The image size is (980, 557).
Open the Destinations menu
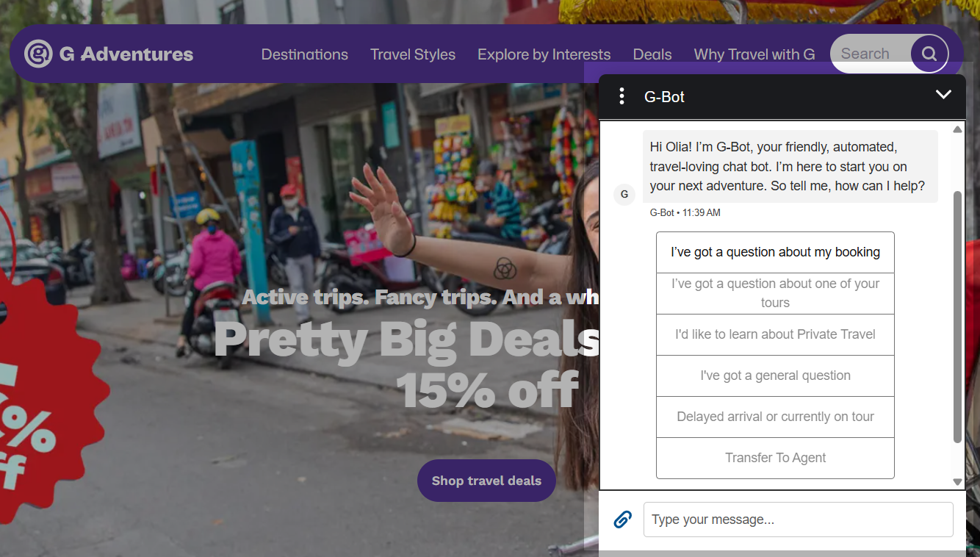tap(304, 54)
